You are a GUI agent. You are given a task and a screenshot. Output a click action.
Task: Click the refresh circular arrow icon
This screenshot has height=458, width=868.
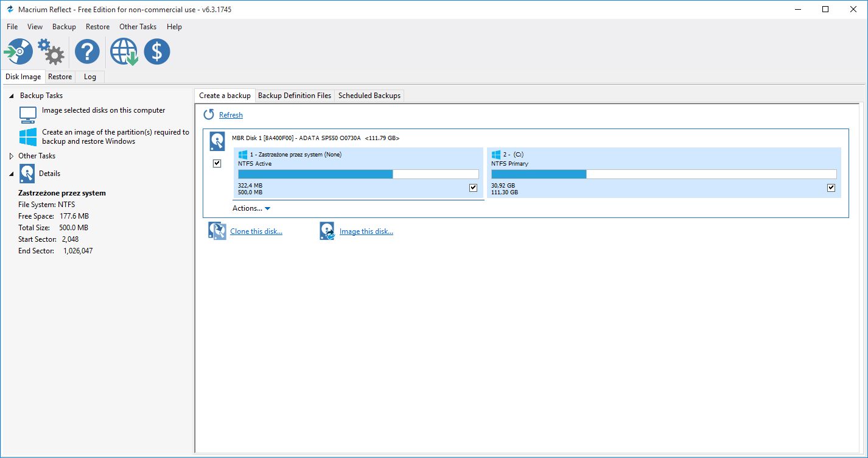pyautogui.click(x=209, y=115)
